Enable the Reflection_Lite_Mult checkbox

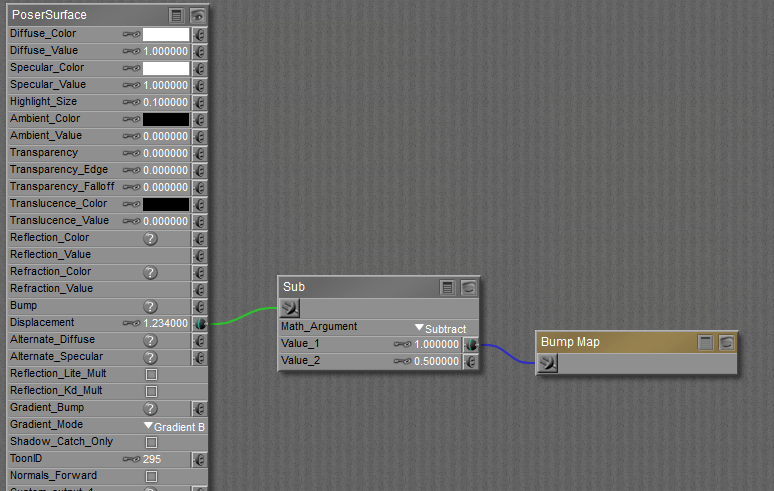[152, 375]
